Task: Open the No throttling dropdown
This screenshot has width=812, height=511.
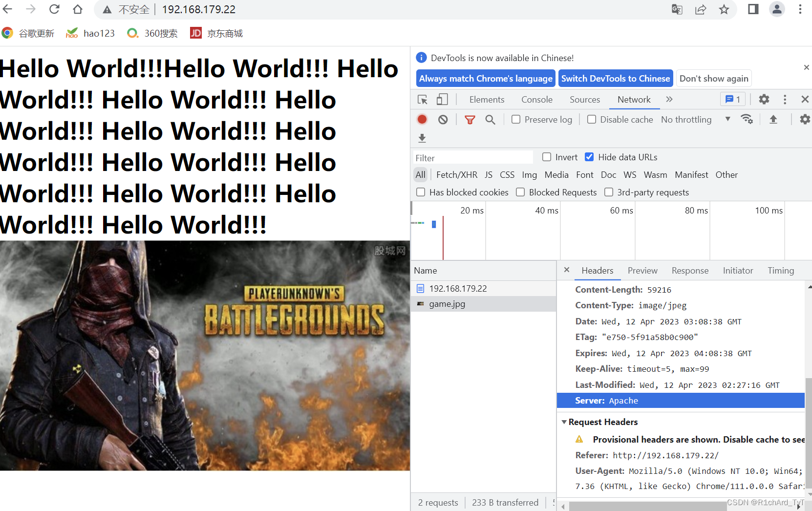Action: [696, 119]
